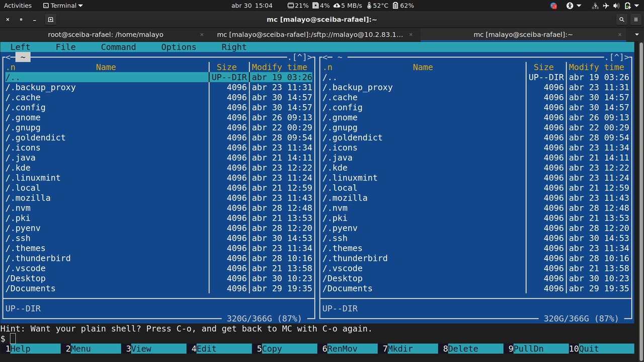
Task: Open the Activities overview
Action: pos(18,6)
